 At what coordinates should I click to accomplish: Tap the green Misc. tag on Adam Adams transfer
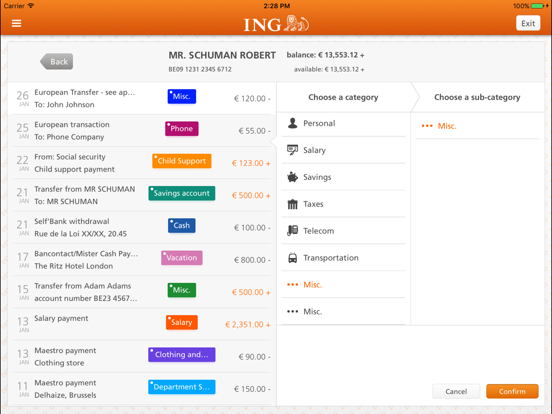182,290
